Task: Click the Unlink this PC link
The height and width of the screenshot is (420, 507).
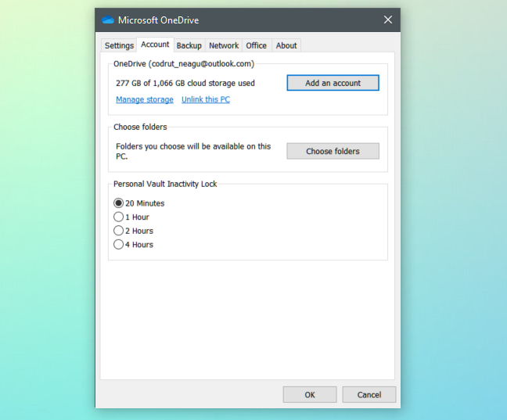Action: tap(206, 99)
